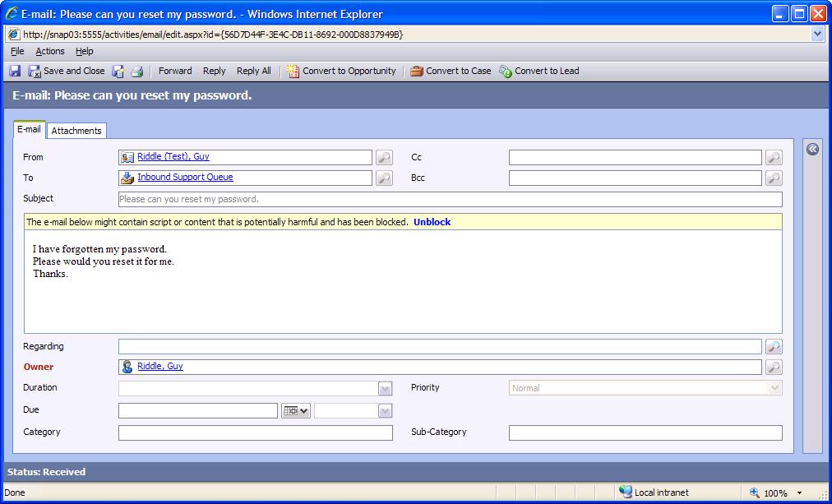Open the Actions menu

49,51
